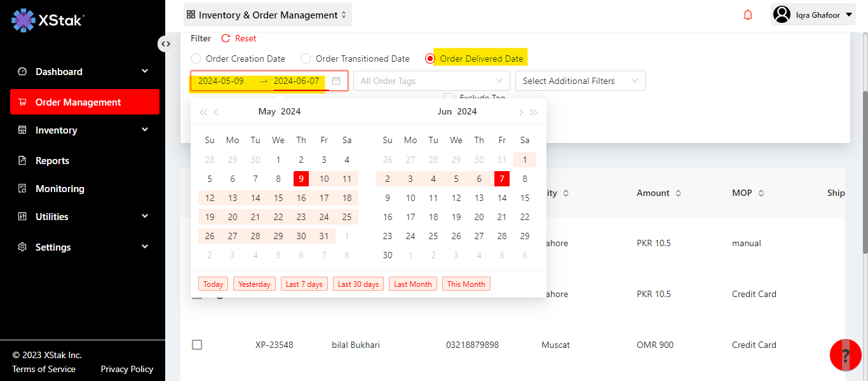Pick May 15 in the calendar

coord(278,198)
